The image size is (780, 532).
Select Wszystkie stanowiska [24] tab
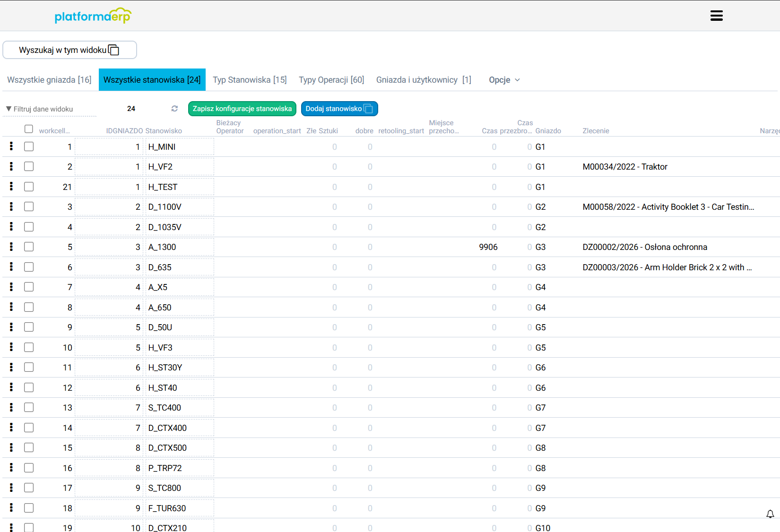coord(152,80)
